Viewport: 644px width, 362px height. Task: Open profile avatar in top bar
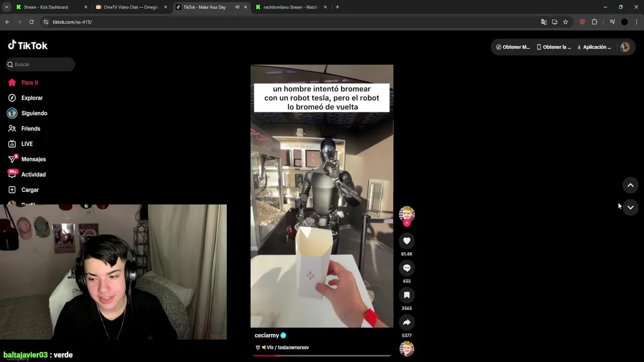tap(625, 47)
